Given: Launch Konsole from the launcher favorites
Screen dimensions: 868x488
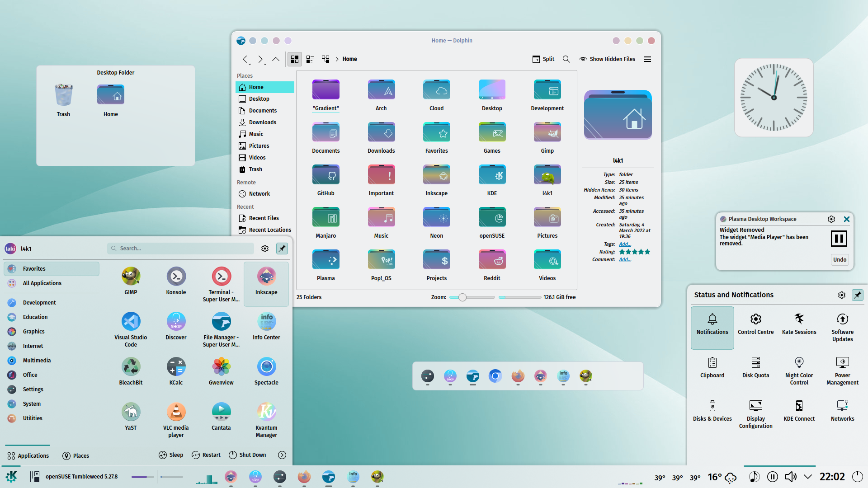Looking at the screenshot, I should click(176, 280).
